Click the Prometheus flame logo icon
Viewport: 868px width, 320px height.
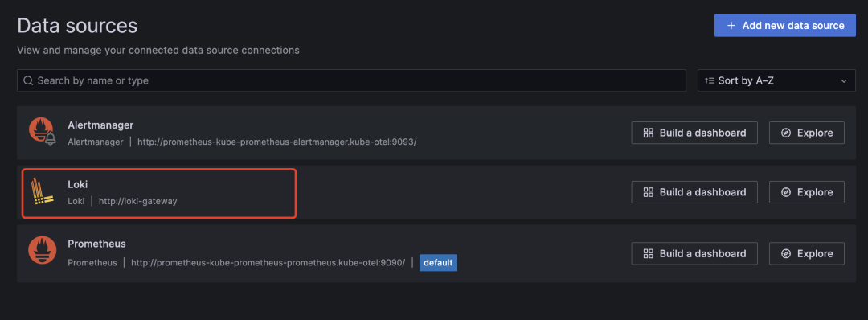(42, 252)
